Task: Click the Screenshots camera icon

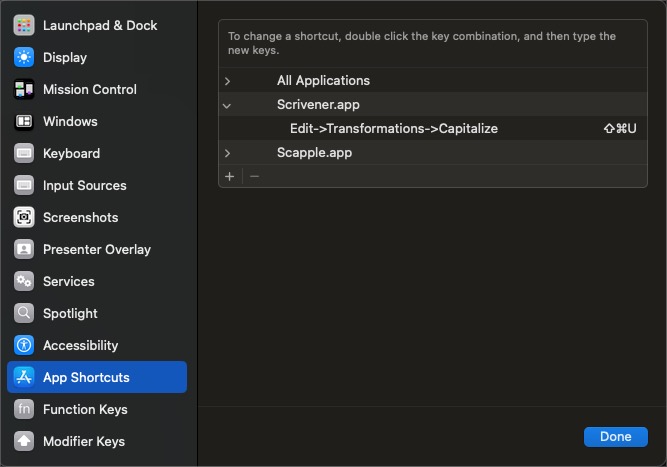Action: pyautogui.click(x=24, y=217)
